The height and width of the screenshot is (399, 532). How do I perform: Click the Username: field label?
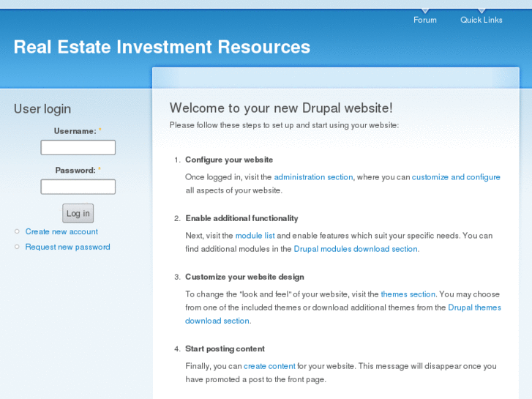pos(75,131)
